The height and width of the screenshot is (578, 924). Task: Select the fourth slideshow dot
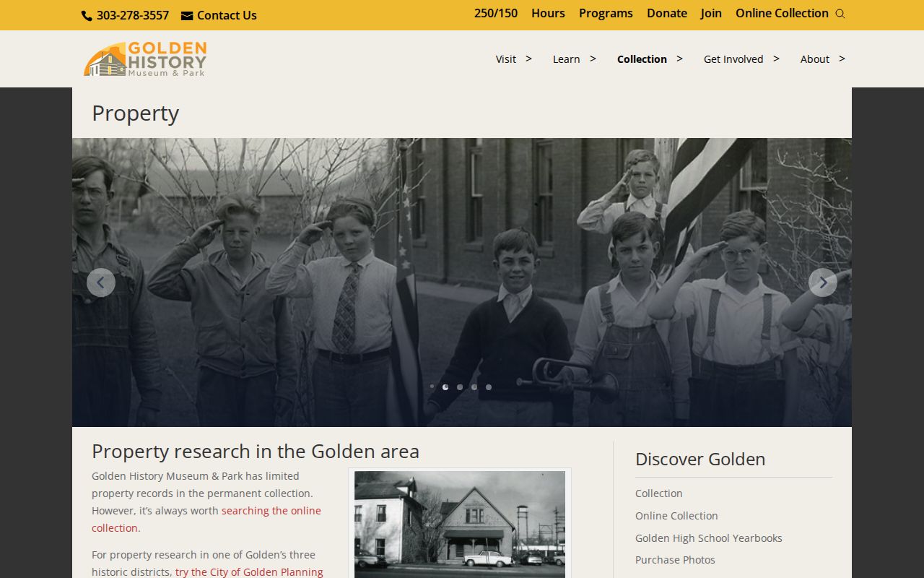[x=474, y=387]
